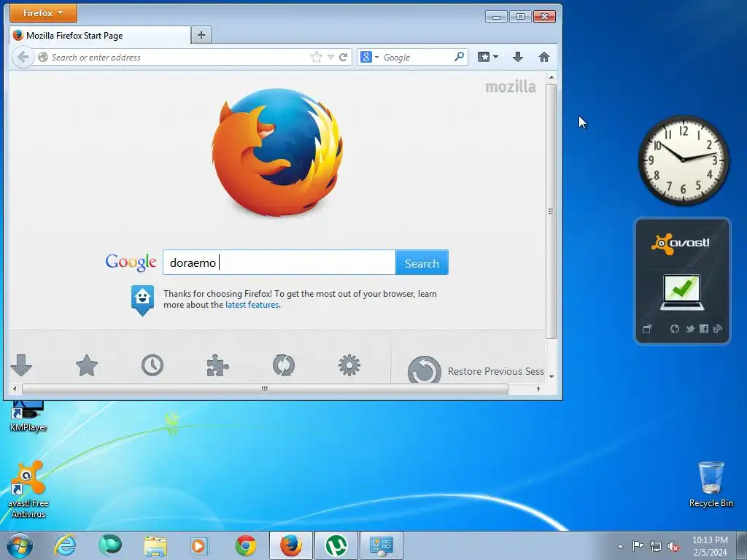Click the vertical scrollbar thumb of the page

click(551, 211)
